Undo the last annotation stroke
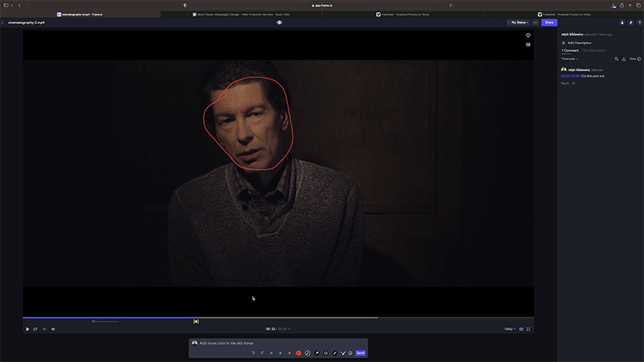The height and width of the screenshot is (362, 644). click(x=253, y=353)
